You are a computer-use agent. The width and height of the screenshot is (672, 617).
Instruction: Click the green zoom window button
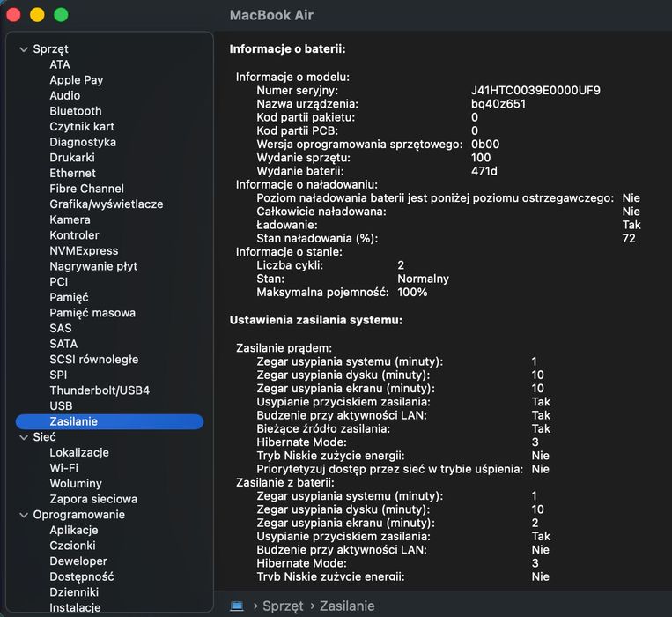pos(61,15)
